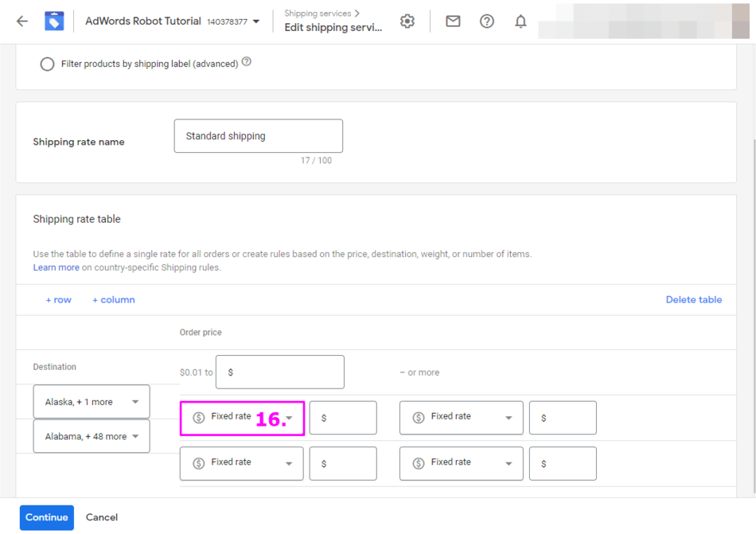This screenshot has width=756, height=534.
Task: Click the Delete table link
Action: [693, 300]
